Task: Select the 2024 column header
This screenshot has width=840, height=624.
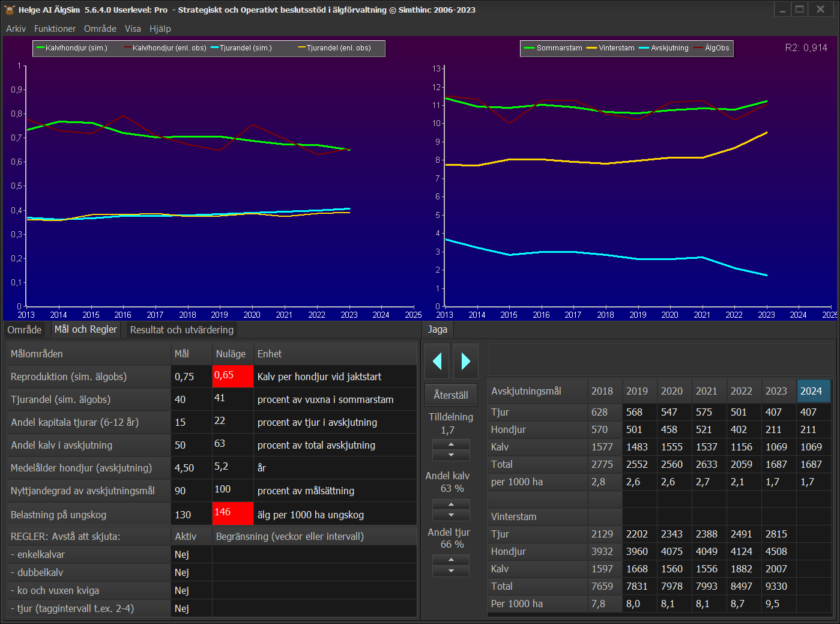Action: click(814, 391)
